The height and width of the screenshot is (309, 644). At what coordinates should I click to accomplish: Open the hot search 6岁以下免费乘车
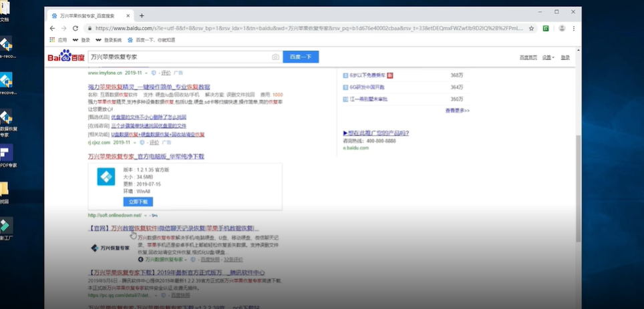[367, 75]
